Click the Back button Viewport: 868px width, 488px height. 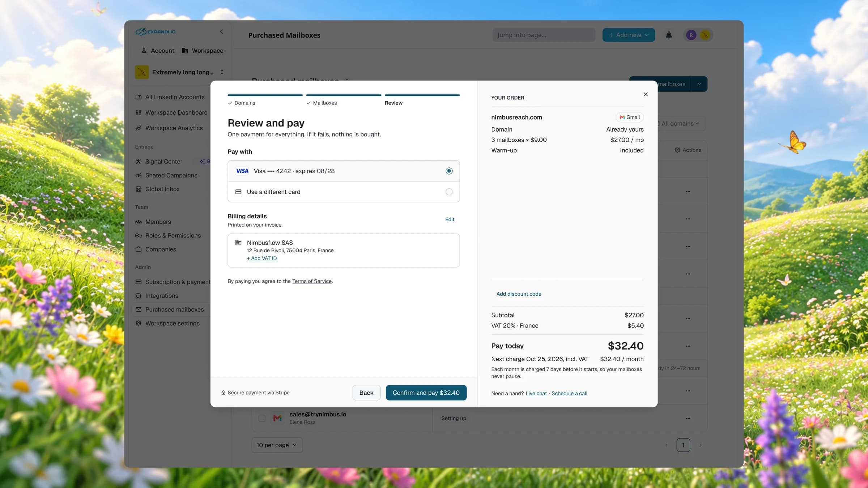366,393
